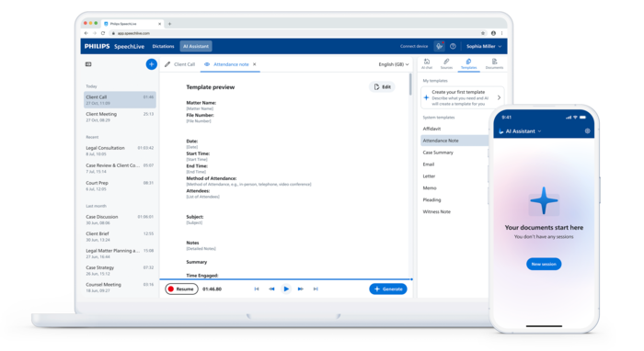Skip to end of recording
Viewport: 644px width, 351px height.
(316, 289)
